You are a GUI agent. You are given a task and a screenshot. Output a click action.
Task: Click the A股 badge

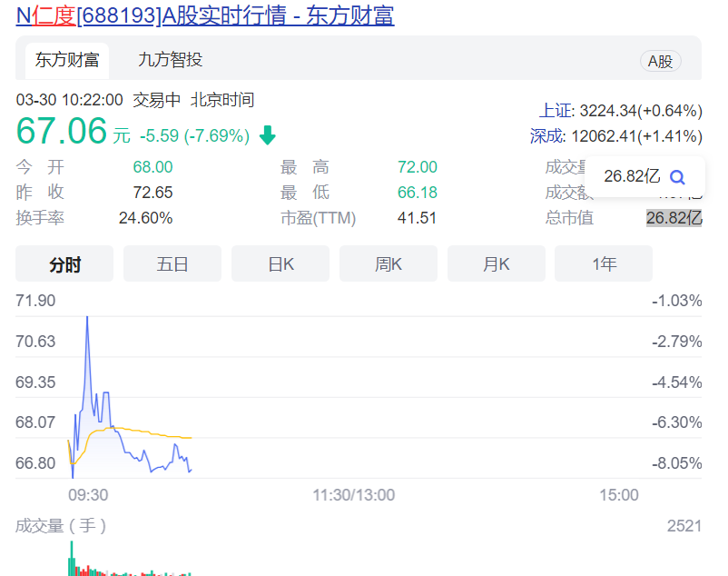pyautogui.click(x=660, y=61)
